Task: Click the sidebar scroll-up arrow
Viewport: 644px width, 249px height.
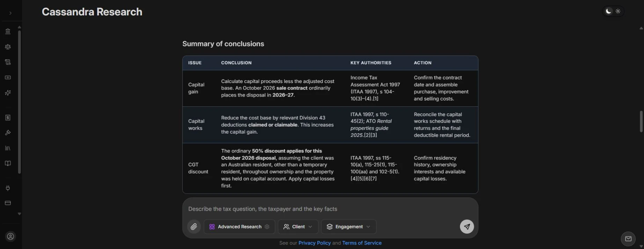Action: 20,27
